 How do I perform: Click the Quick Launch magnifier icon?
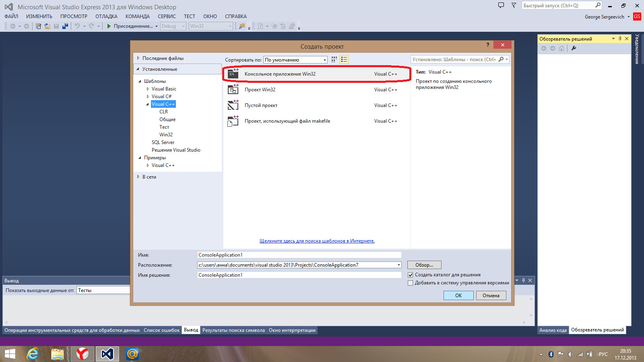click(598, 5)
